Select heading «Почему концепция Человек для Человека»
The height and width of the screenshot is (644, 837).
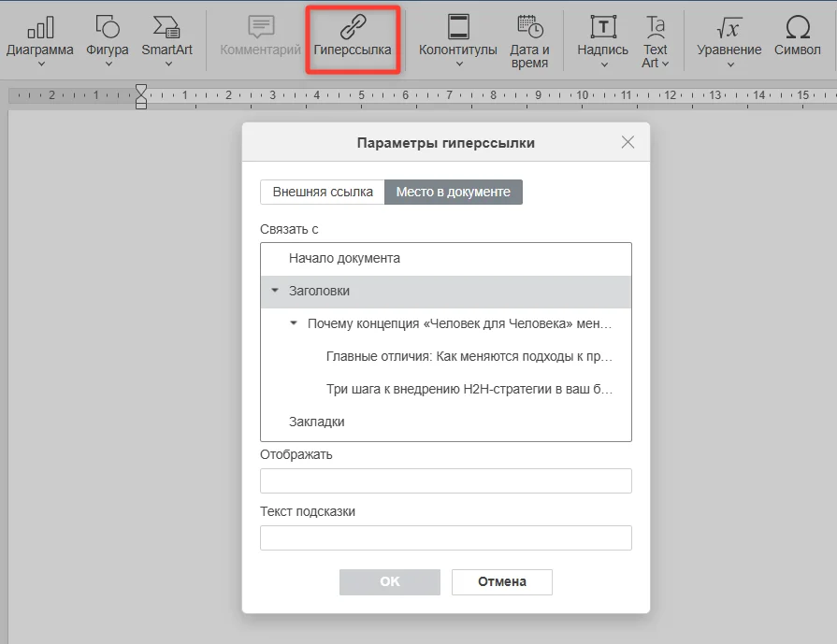446,323
